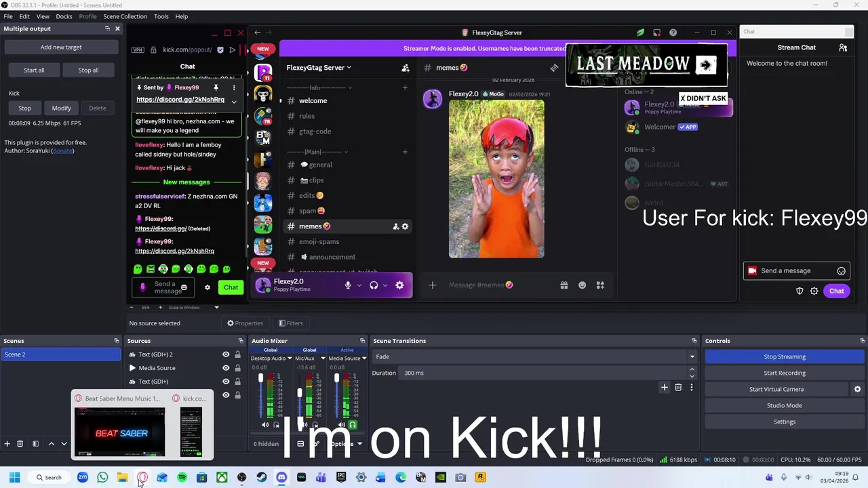Open Stream Chat shield moderation icon
The width and height of the screenshot is (868, 488).
pyautogui.click(x=800, y=291)
